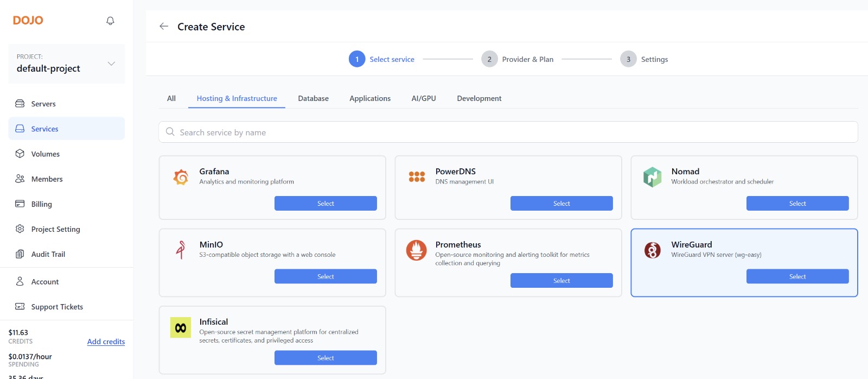Image resolution: width=868 pixels, height=379 pixels.
Task: Click the Provider & Plan step label
Action: (527, 59)
